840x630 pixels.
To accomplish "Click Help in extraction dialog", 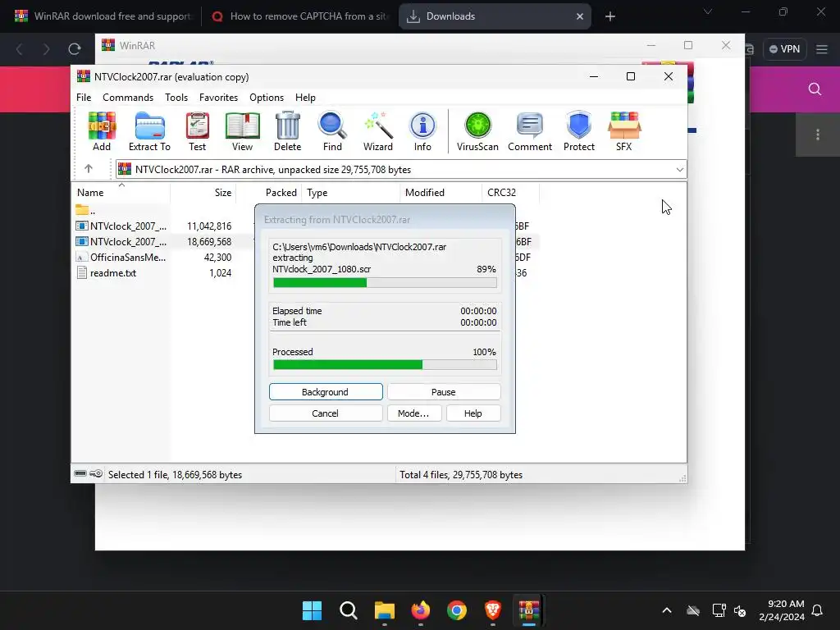I will coord(473,413).
